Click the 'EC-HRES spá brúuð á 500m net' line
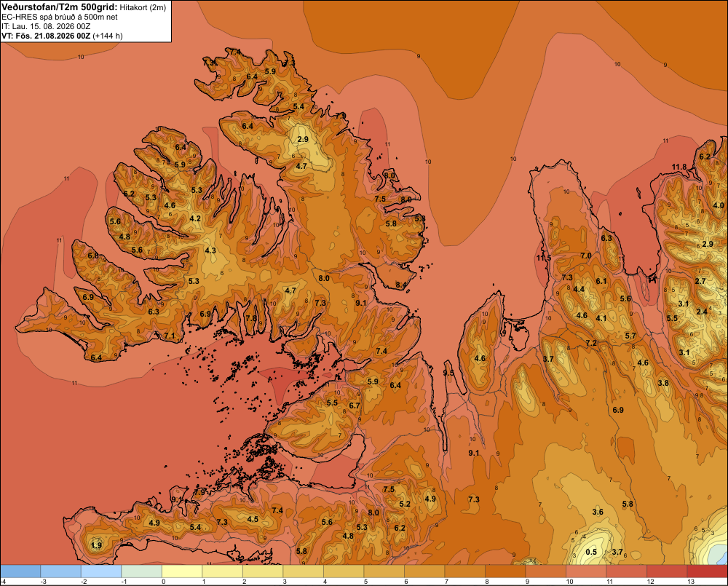 (60, 17)
